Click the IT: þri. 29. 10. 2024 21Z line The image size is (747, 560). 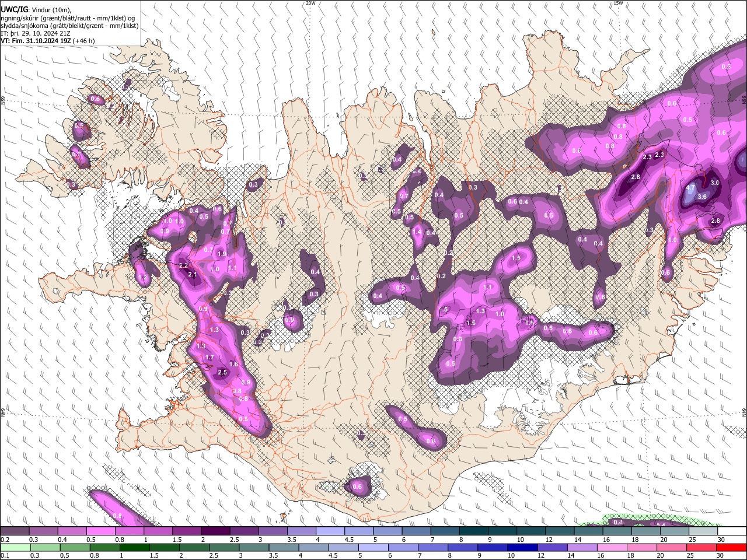[35, 33]
